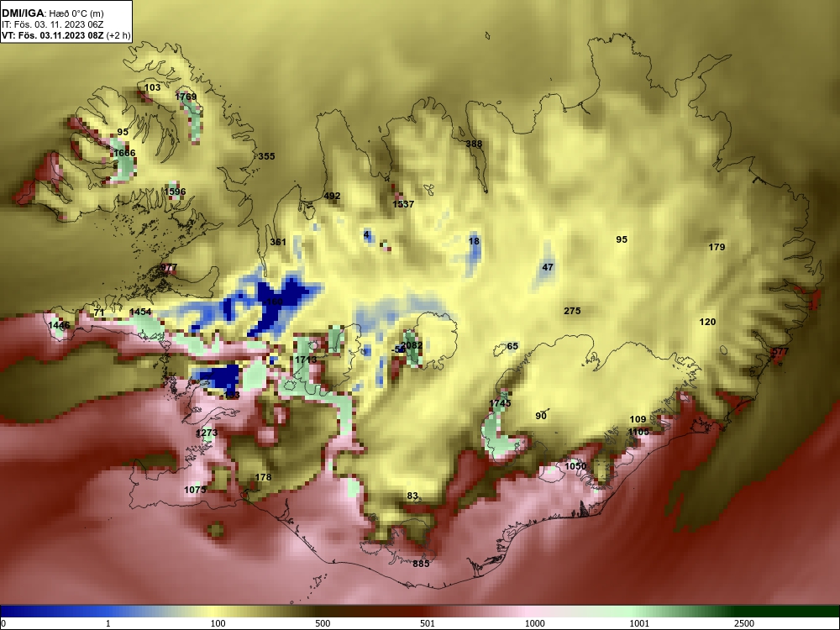
Task: Click the IT: Fös. 03.11.2023 06Z line
Action: coord(52,24)
